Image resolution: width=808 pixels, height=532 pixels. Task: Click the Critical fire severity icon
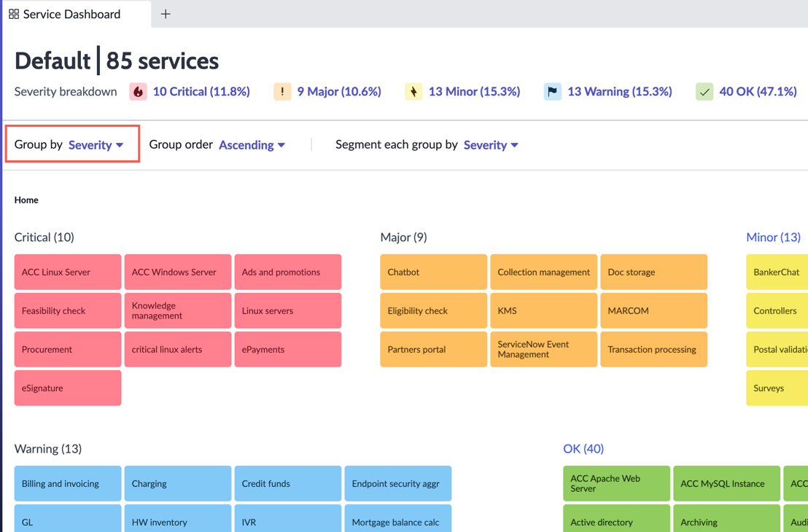coord(138,92)
